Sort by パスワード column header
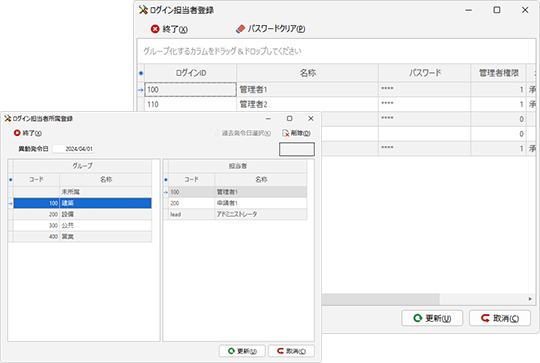Screen dimensions: 540x363 pyautogui.click(x=425, y=73)
